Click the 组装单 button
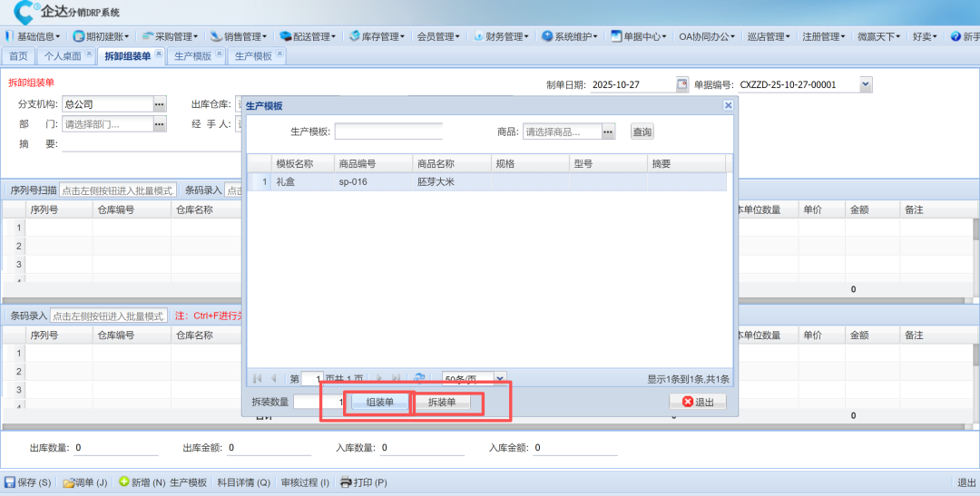 pyautogui.click(x=380, y=403)
